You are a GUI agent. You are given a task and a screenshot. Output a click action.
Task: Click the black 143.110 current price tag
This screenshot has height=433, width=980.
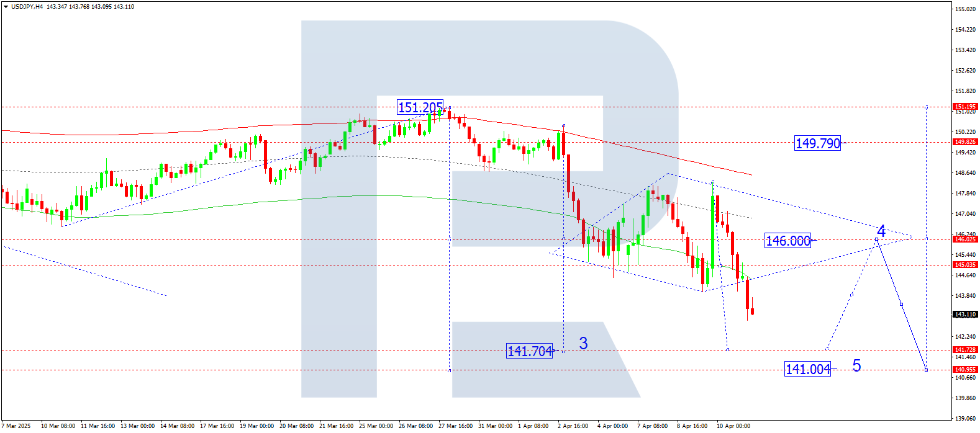pos(965,315)
